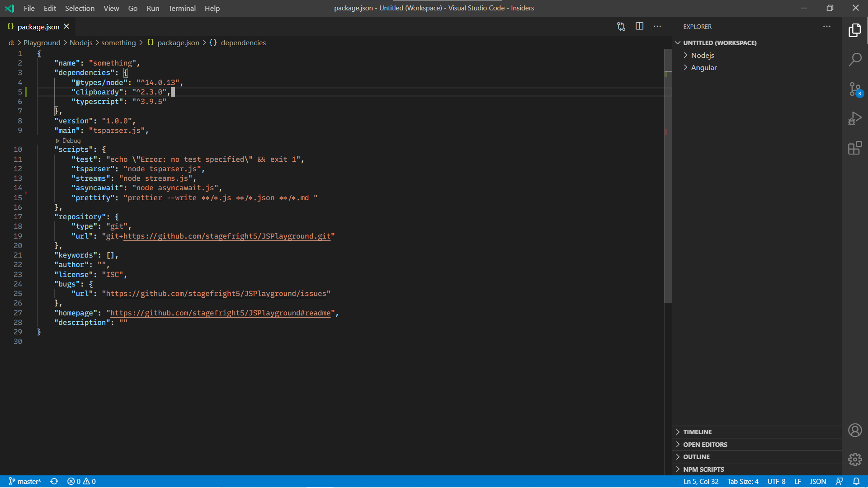
Task: Open the Extensions view
Action: [855, 148]
